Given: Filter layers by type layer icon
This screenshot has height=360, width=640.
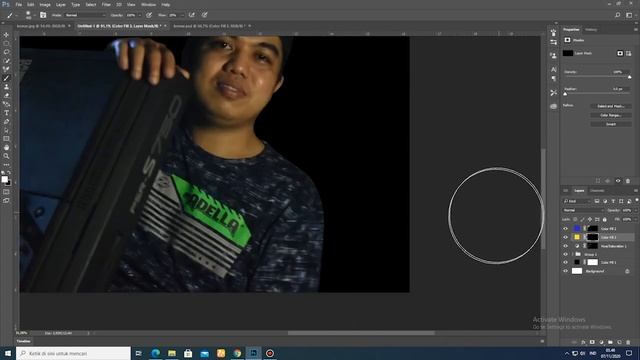Looking at the screenshot, I should click(x=613, y=201).
